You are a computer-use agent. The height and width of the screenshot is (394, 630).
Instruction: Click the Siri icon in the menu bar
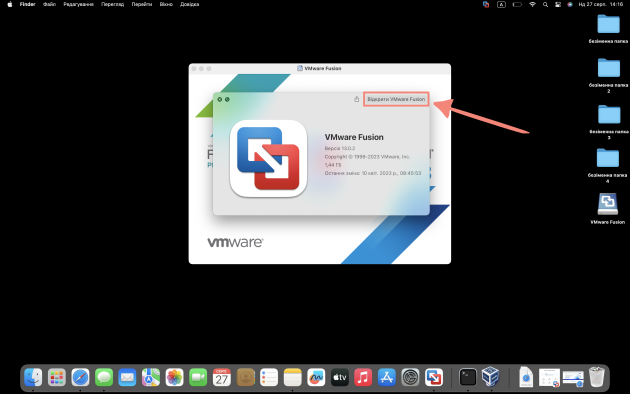tap(570, 4)
